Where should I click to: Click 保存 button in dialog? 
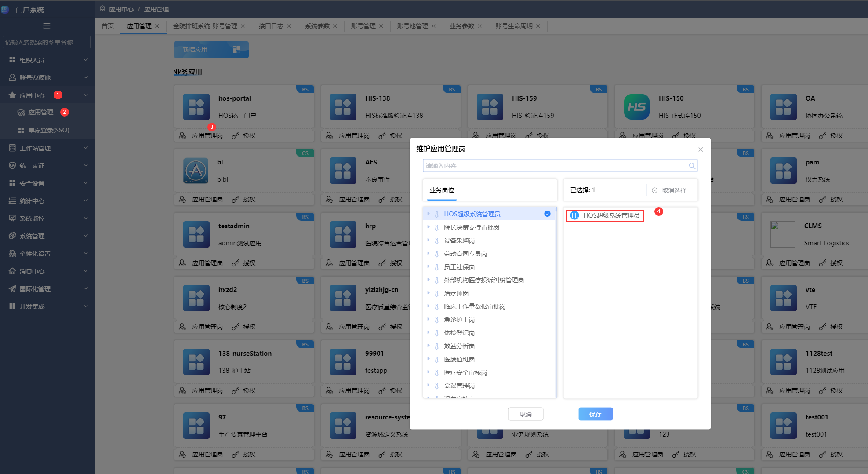coord(596,414)
